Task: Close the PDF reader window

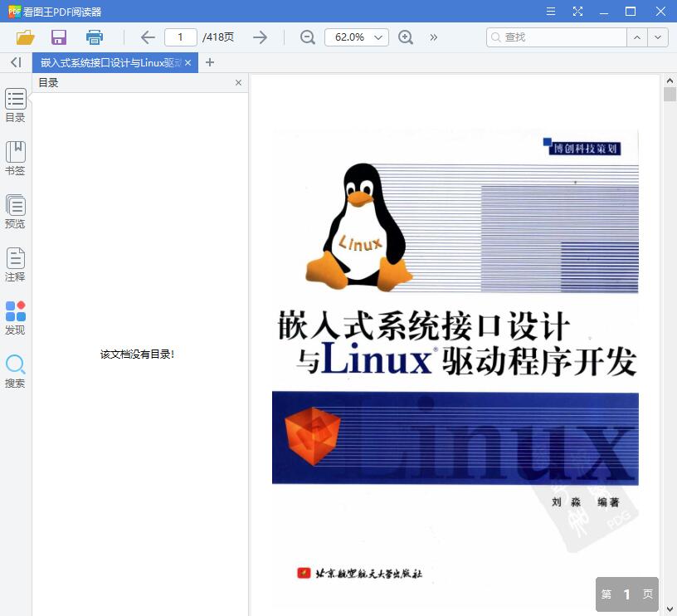Action: pyautogui.click(x=660, y=12)
